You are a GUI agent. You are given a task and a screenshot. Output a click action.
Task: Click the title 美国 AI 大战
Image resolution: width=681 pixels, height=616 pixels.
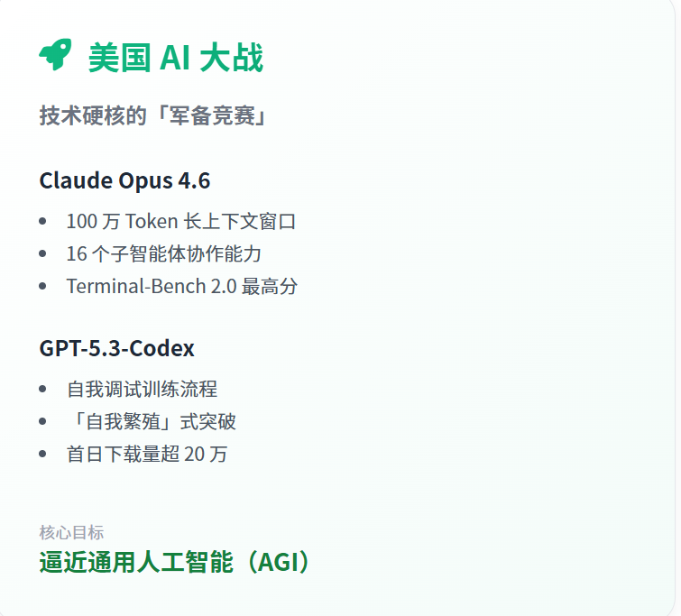[175, 58]
